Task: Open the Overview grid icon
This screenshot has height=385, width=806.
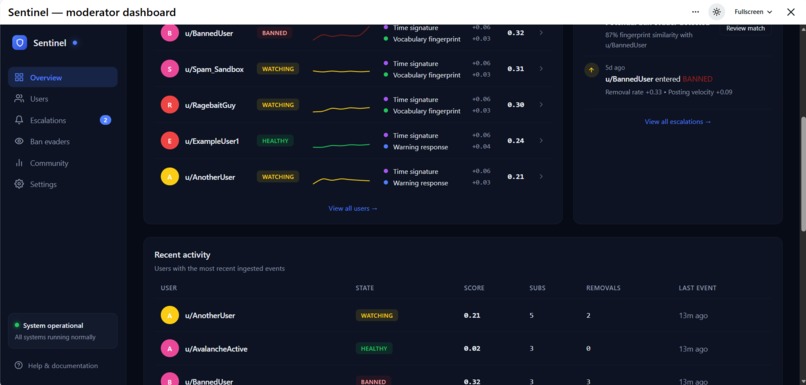Action: [19, 78]
